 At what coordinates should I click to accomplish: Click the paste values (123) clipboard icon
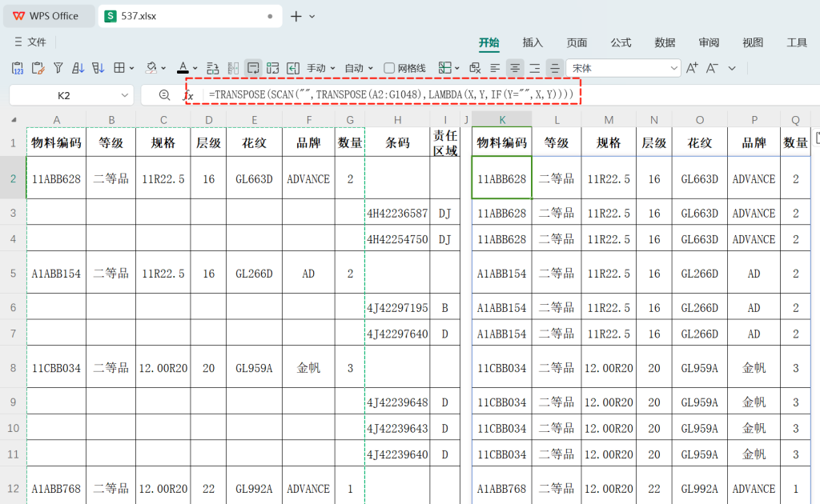click(18, 68)
